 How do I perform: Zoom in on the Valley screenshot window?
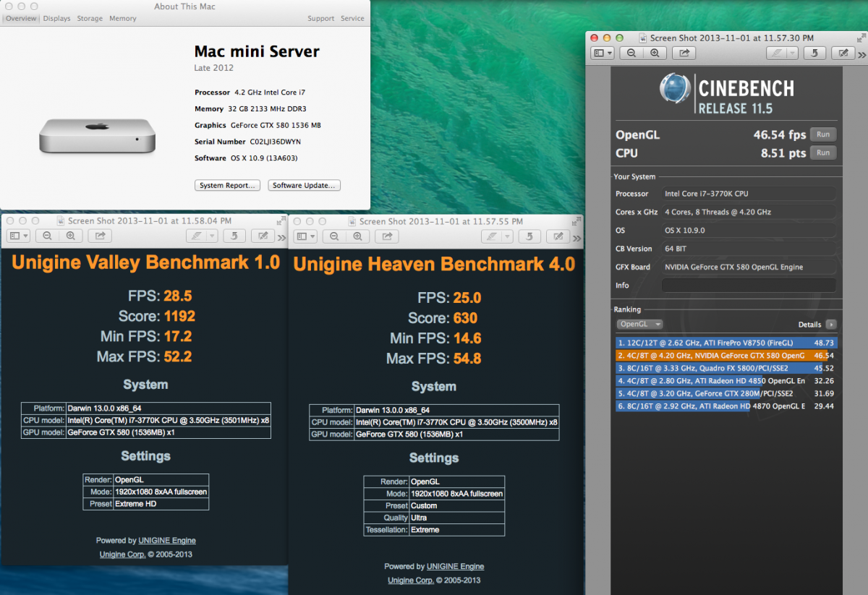tap(70, 236)
